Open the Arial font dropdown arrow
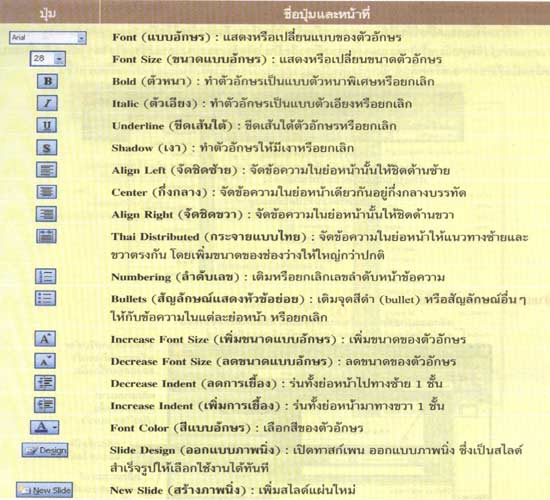Viewport: 550px width, 500px height. click(81, 38)
